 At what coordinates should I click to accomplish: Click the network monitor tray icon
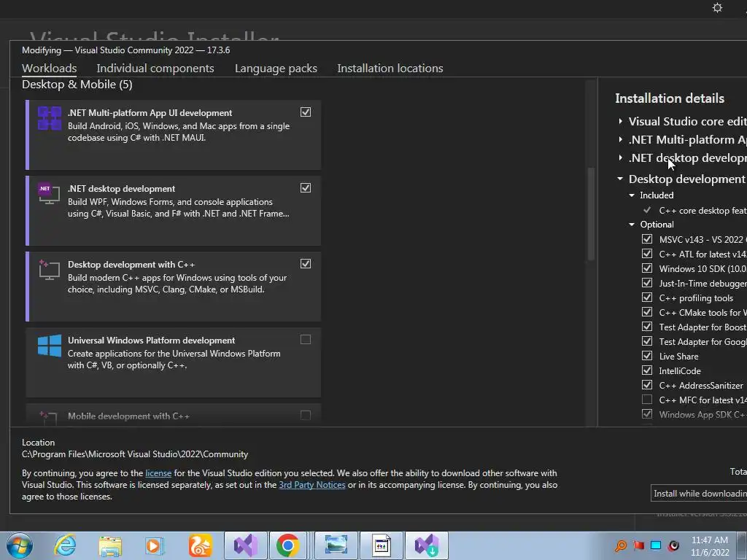pyautogui.click(x=656, y=545)
